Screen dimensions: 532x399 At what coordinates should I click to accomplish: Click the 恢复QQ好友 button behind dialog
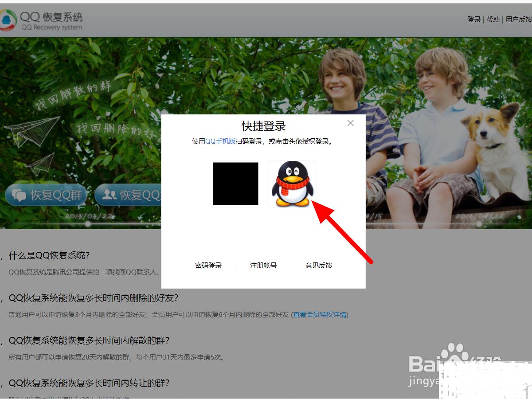point(128,195)
